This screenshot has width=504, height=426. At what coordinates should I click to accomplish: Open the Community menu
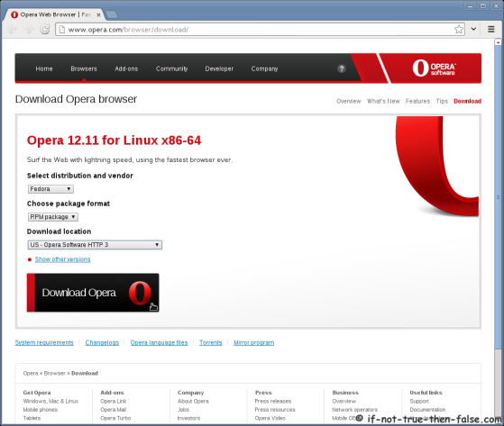point(171,68)
